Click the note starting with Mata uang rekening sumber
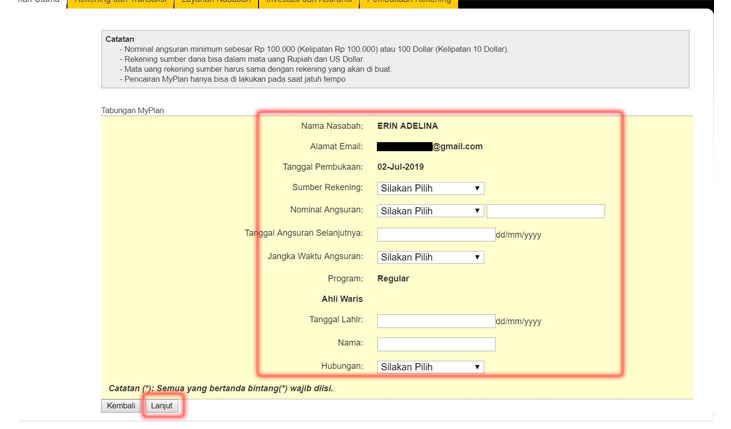The image size is (731, 429). point(255,69)
